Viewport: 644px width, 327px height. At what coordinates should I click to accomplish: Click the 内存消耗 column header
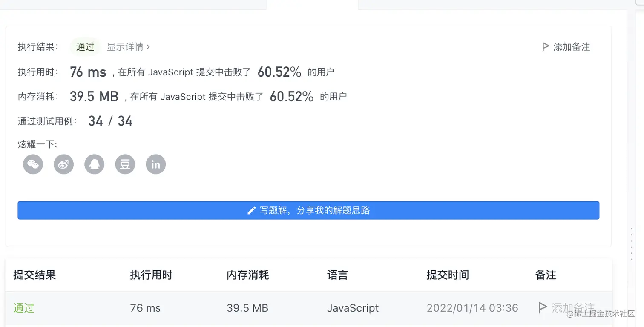tap(248, 275)
